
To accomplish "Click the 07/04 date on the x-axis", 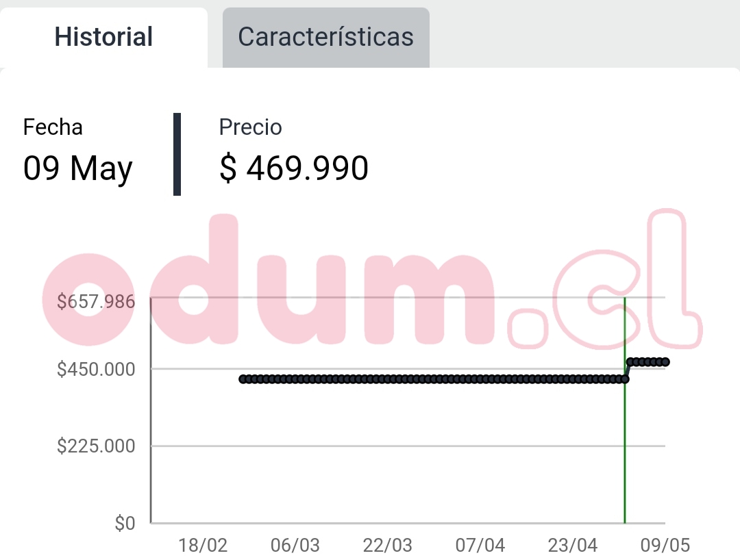I will 480,546.
